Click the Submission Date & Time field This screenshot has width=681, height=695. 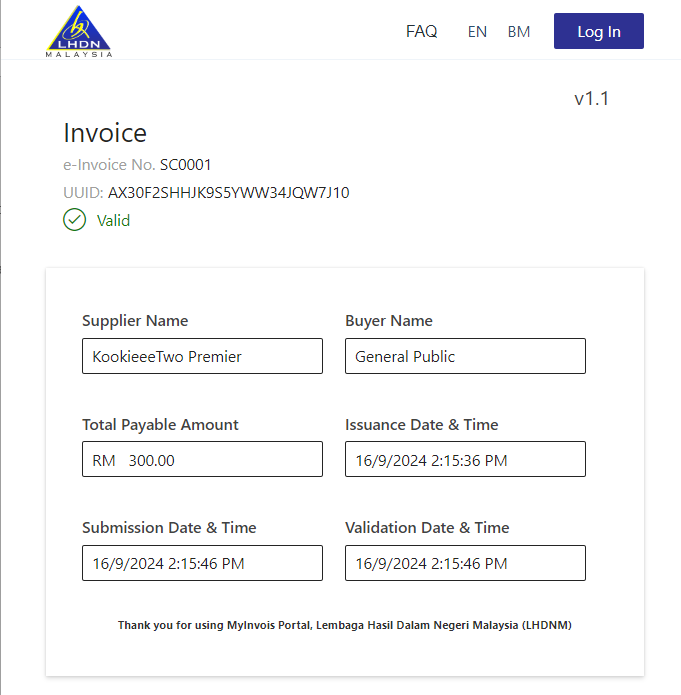pyautogui.click(x=202, y=563)
